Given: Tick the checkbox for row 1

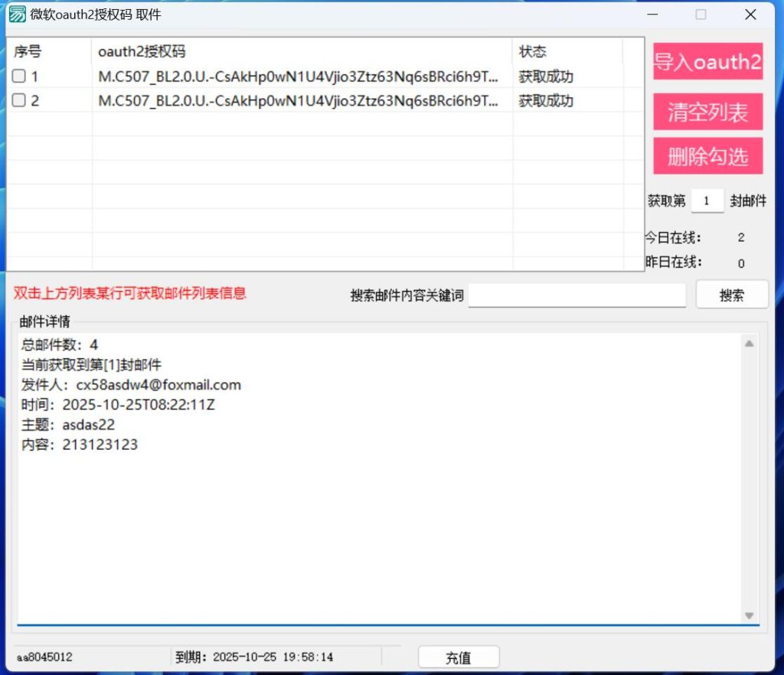Looking at the screenshot, I should point(19,77).
